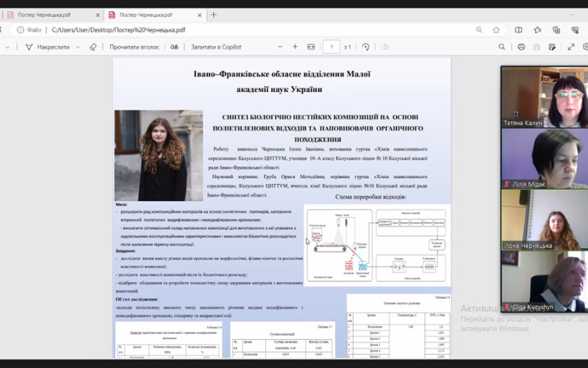
Task: Click the file info icon in address bar
Action: click(x=21, y=29)
